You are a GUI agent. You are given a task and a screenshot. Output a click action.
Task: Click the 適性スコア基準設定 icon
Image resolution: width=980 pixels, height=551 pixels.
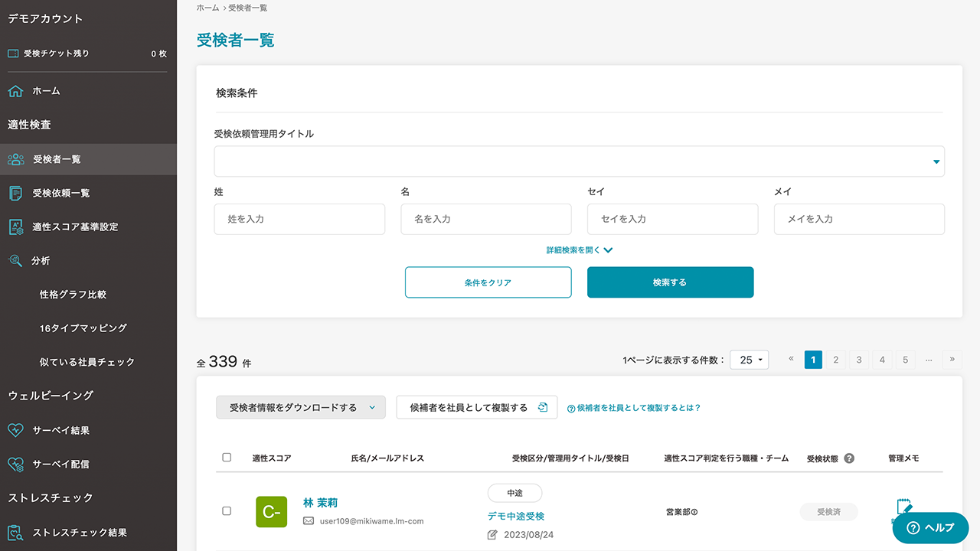click(15, 227)
